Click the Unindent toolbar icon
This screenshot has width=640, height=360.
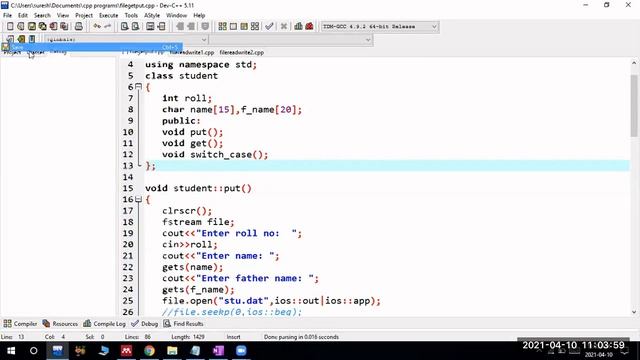coord(191,27)
